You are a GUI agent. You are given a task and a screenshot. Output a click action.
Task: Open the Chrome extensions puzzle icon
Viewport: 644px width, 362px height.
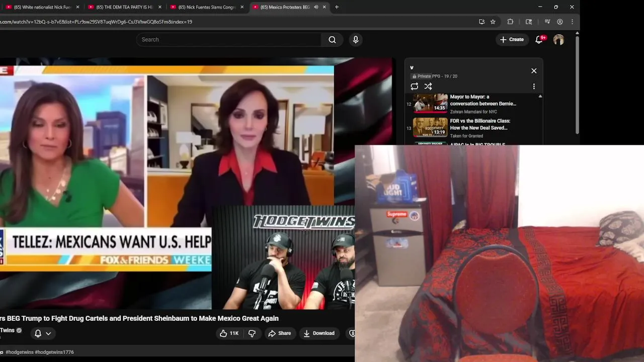[x=510, y=22]
